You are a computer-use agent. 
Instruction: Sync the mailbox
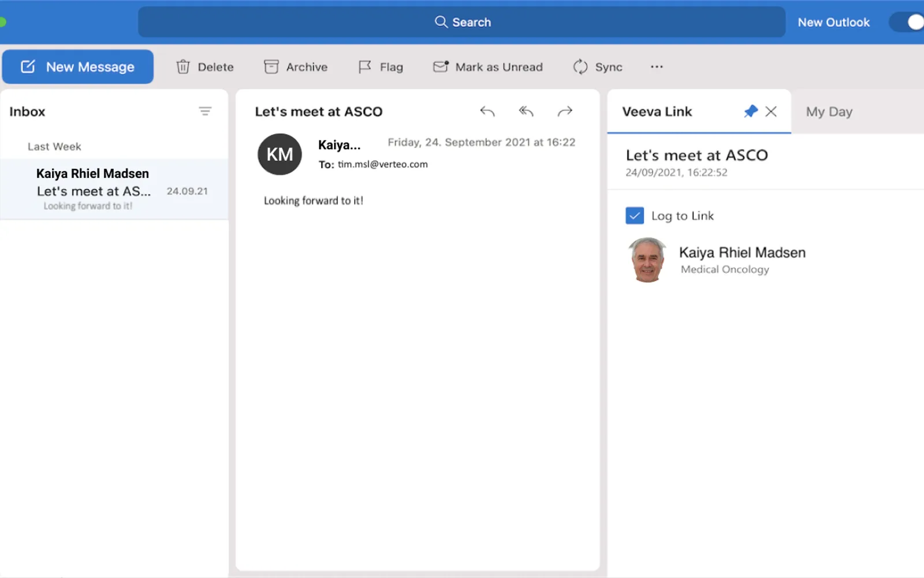pyautogui.click(x=598, y=67)
